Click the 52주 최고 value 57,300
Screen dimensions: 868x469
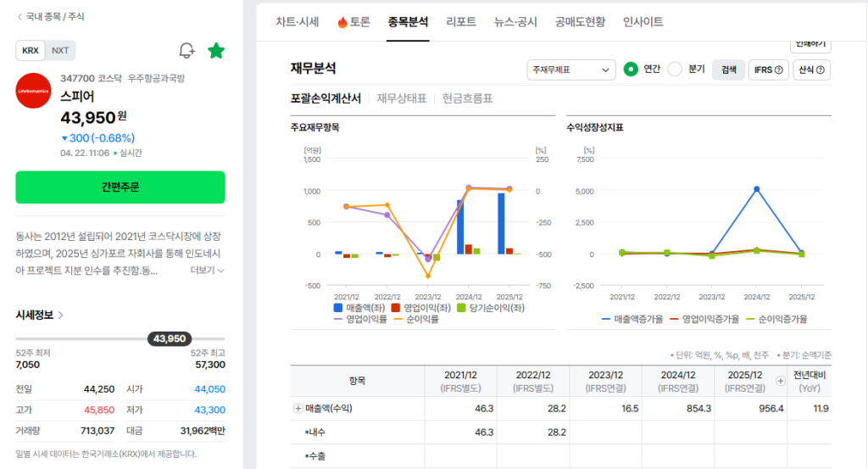pos(210,365)
